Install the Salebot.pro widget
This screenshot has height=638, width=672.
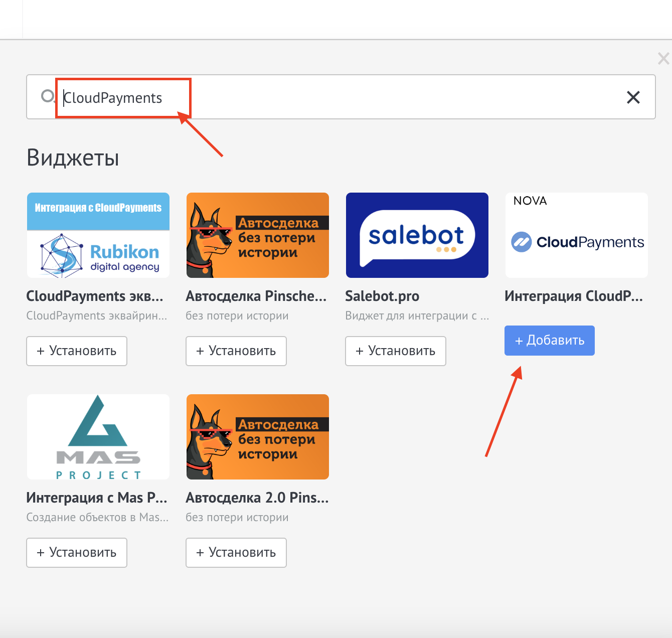tap(396, 351)
